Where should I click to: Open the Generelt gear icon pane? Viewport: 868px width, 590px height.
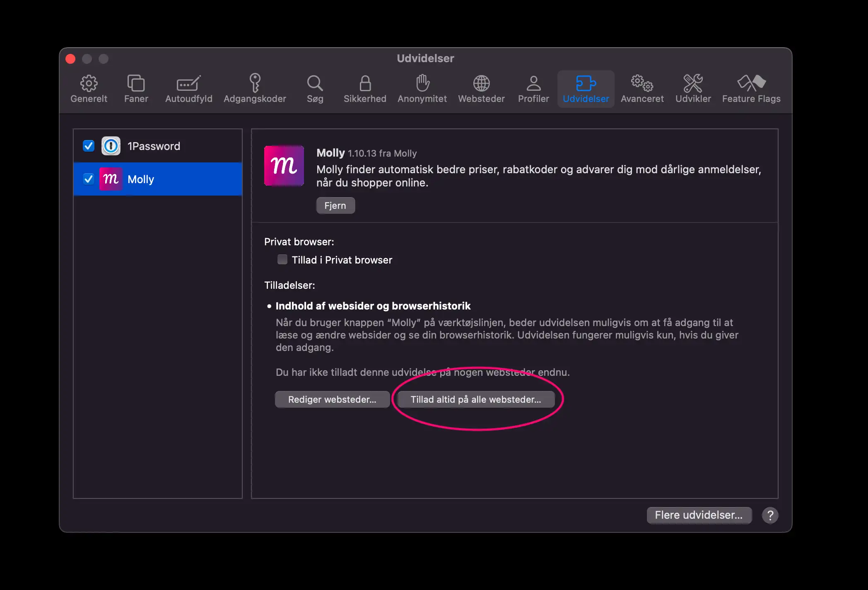[x=89, y=89]
